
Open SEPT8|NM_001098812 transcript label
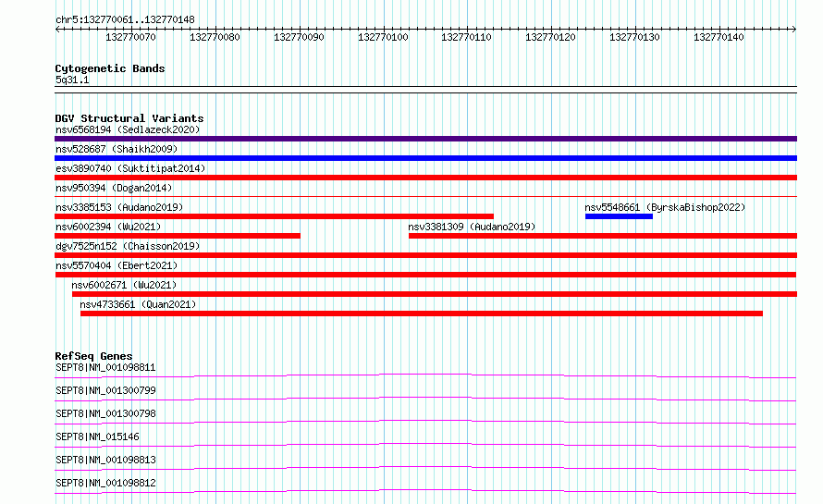(x=105, y=483)
